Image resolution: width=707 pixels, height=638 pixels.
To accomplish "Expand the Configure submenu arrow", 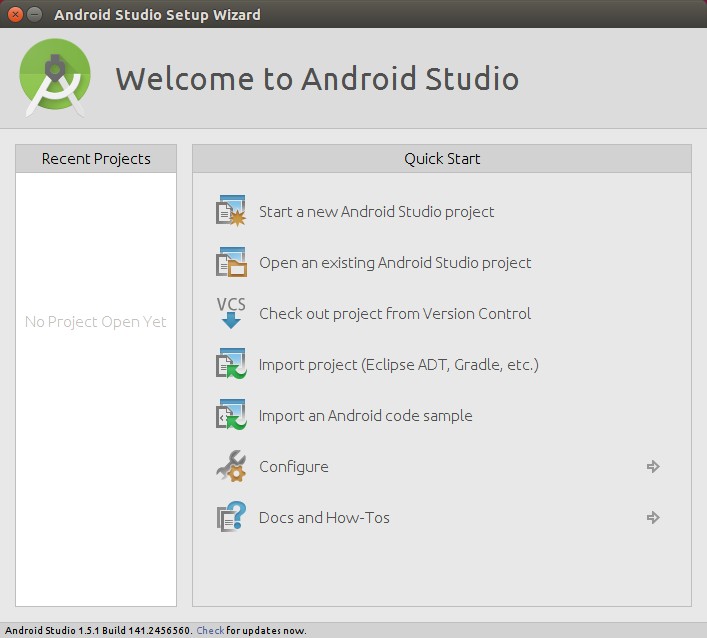I will click(x=653, y=466).
